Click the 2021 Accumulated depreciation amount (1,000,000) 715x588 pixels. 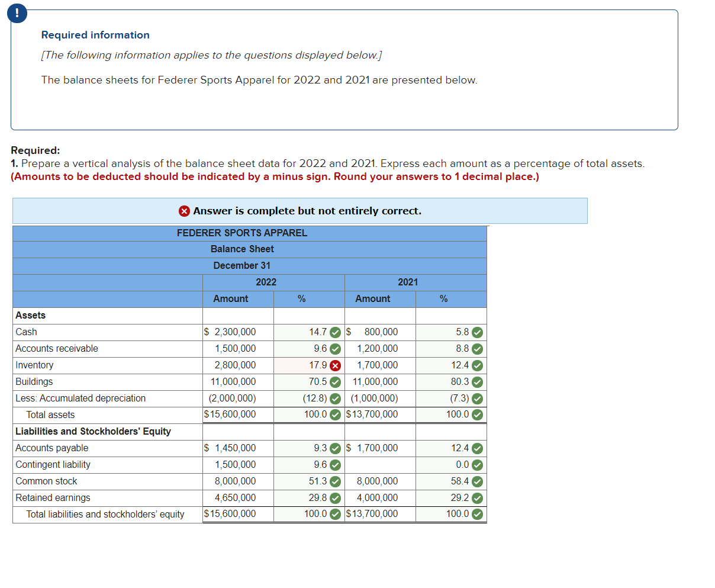374,399
